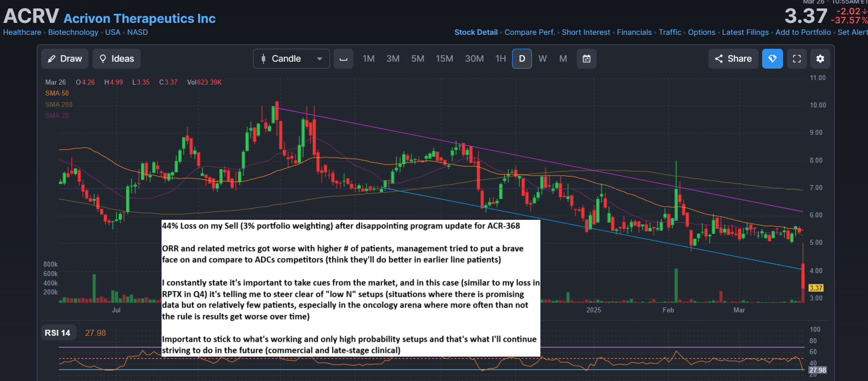
Task: Open the NASD exchange link
Action: tap(137, 32)
